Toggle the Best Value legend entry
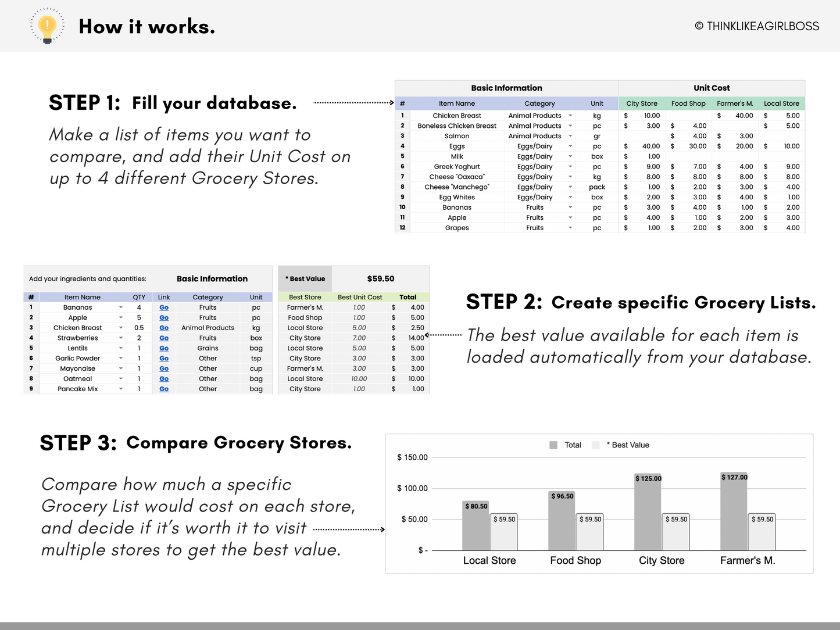The width and height of the screenshot is (840, 630). coord(628,445)
